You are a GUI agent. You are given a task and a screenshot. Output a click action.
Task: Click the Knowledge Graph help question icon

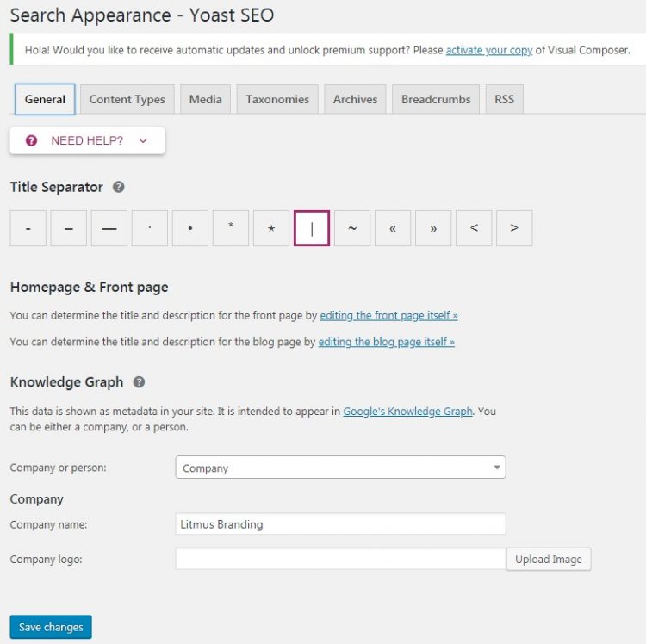pos(139,382)
